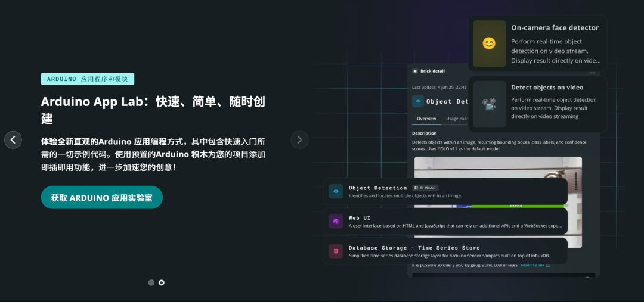
Task: Click the Brick detail header icon
Action: [415, 71]
